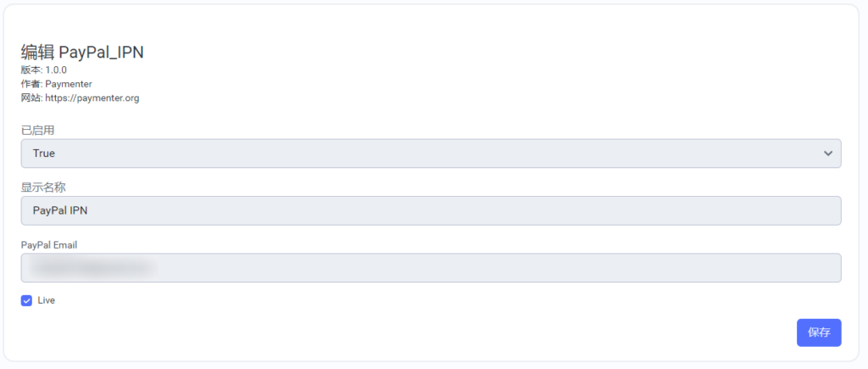This screenshot has width=868, height=369.
Task: Click the 已启用 field label
Action: click(38, 130)
